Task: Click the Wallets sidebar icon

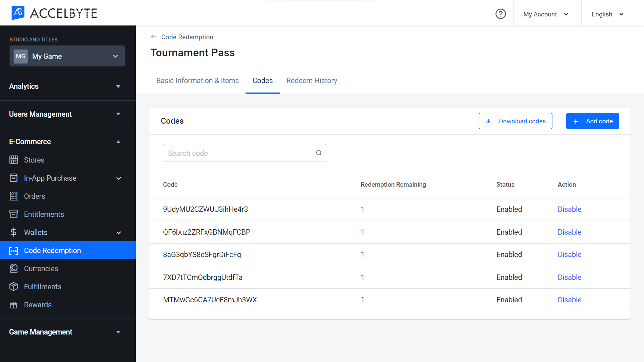Action: 14,232
